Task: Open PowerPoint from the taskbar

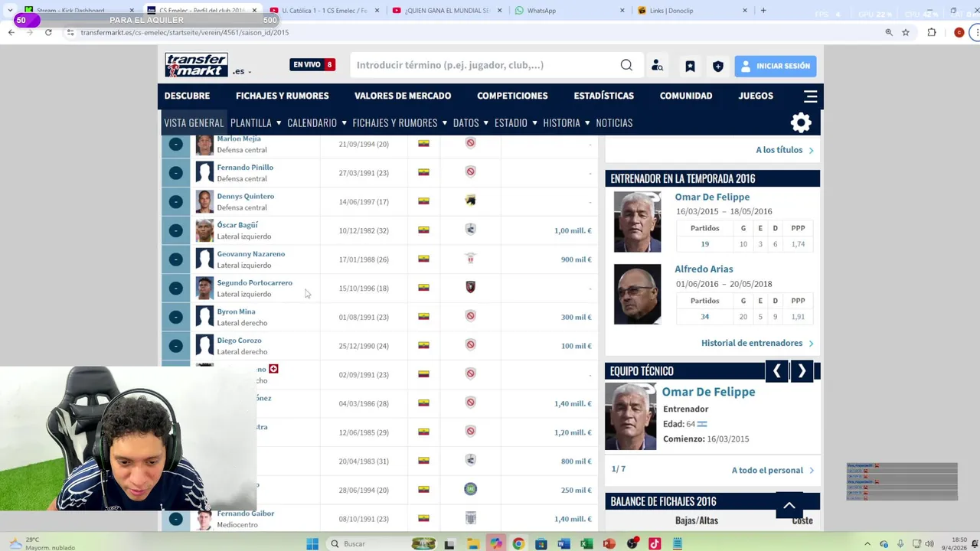Action: click(609, 543)
